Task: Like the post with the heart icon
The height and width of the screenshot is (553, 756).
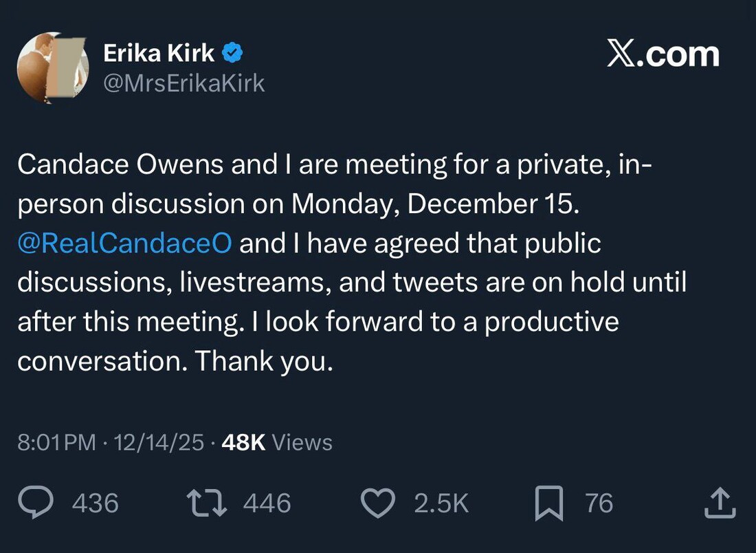Action: [x=377, y=503]
